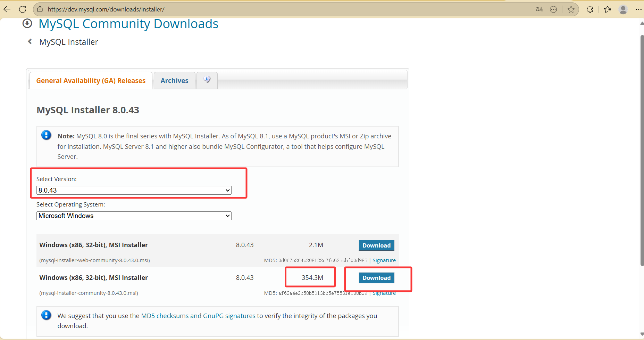
Task: Open the browser settings and more menu
Action: click(638, 9)
